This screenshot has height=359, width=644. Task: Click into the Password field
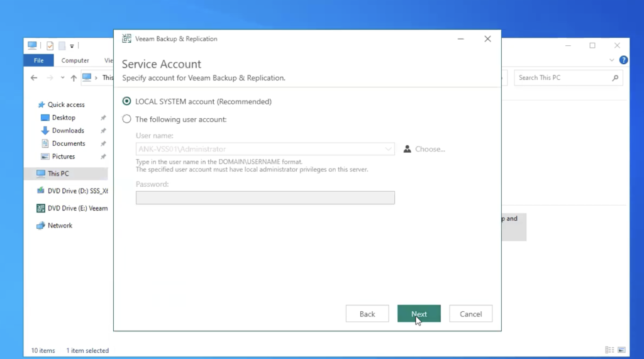pyautogui.click(x=265, y=197)
